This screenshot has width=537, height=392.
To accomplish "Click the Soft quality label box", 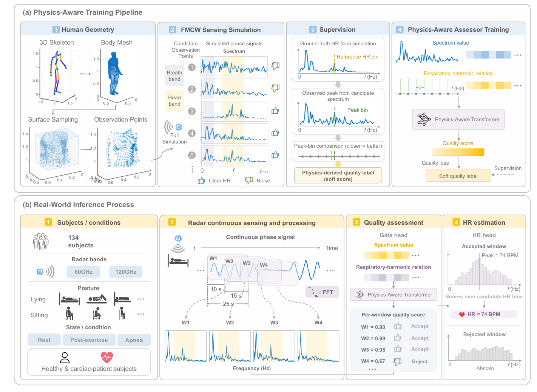I will (458, 176).
